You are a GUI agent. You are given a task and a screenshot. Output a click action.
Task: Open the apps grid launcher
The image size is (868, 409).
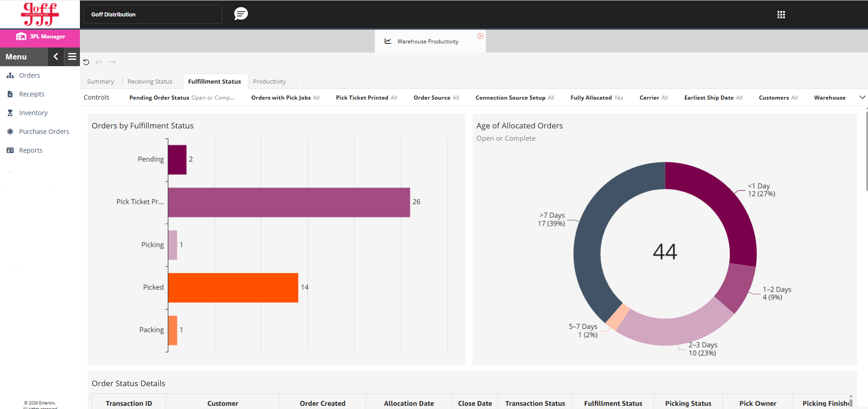point(781,15)
